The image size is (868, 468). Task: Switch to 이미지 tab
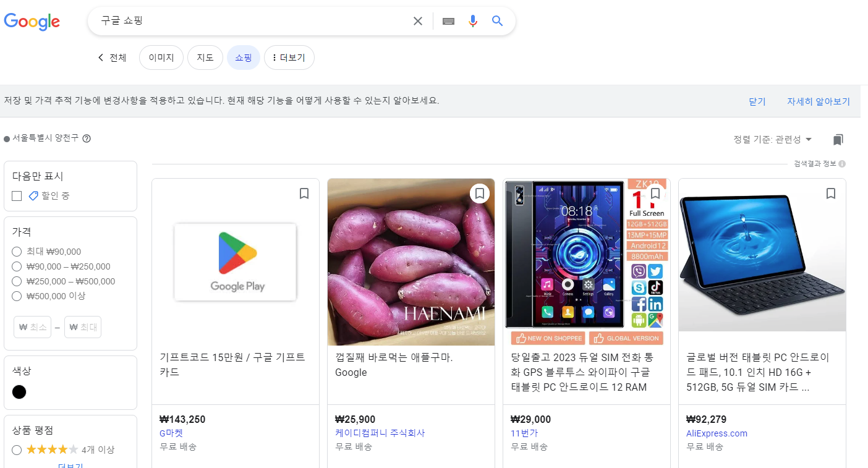pos(161,57)
